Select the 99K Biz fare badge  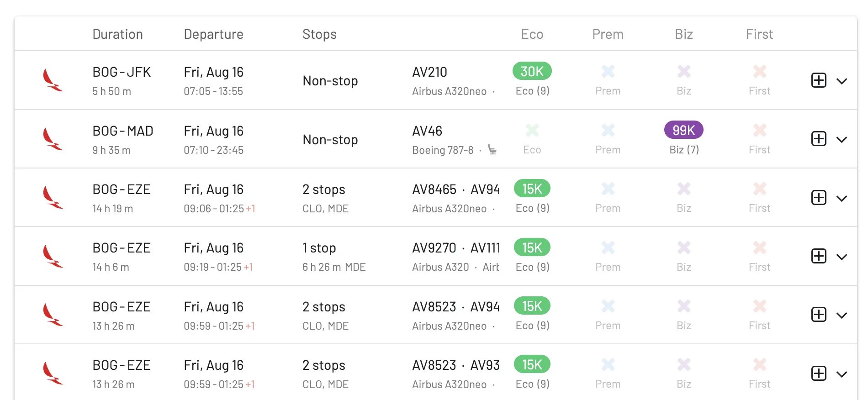(x=684, y=130)
